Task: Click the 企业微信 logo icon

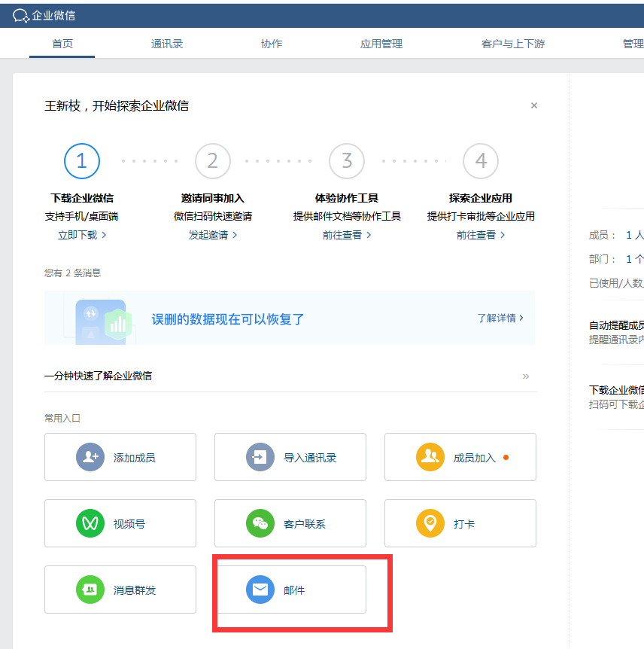Action: pos(21,16)
